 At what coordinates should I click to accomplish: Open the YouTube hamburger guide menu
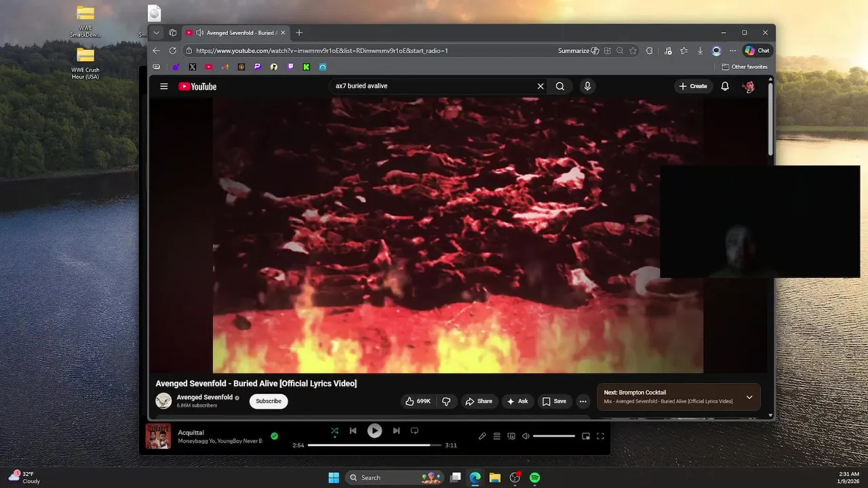click(163, 86)
